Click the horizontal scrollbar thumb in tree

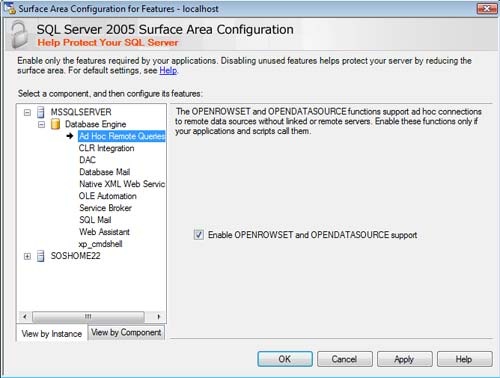(x=88, y=316)
